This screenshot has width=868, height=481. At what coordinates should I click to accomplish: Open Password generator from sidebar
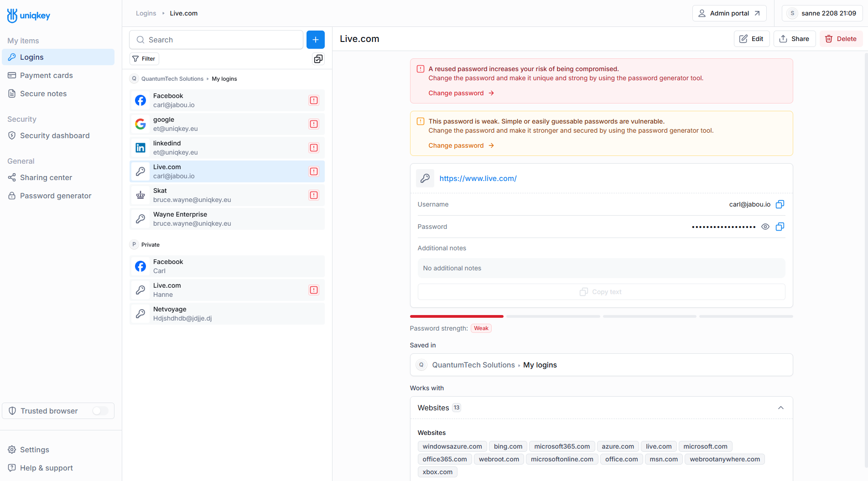tap(55, 196)
